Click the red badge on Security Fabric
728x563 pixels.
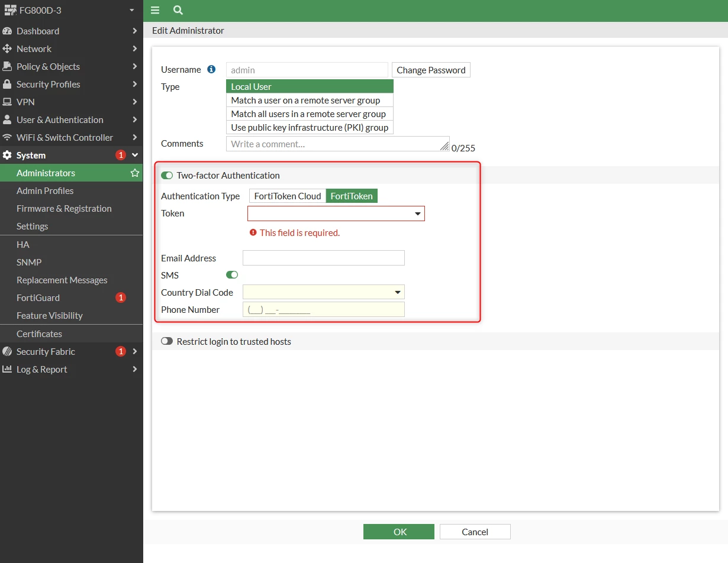tap(121, 351)
